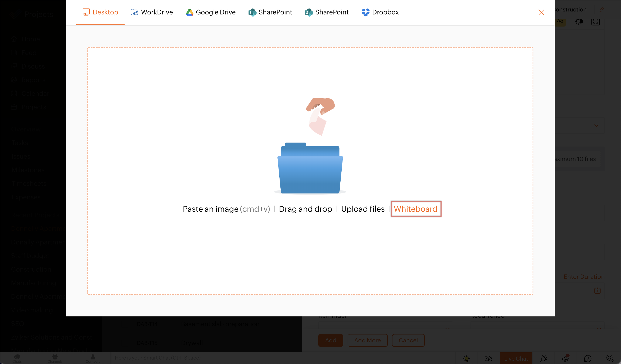The height and width of the screenshot is (364, 621).
Task: Click the help question mark icon
Action: tap(588, 358)
